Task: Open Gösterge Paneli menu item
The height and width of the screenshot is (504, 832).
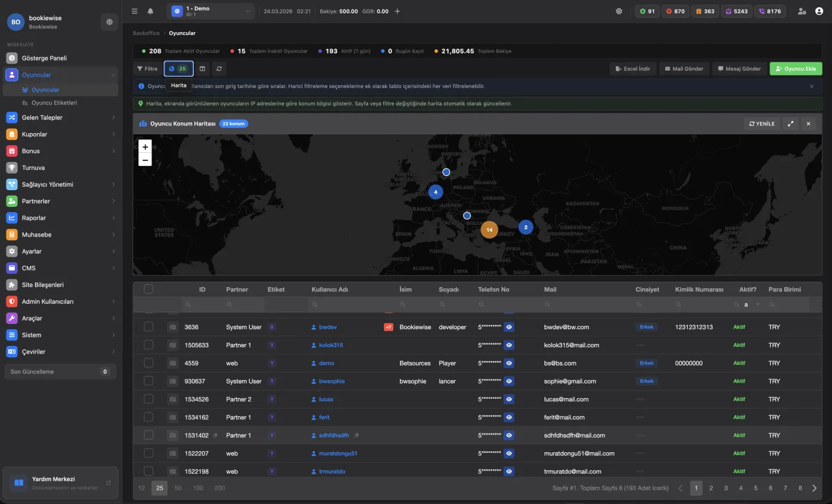Action: tap(44, 58)
